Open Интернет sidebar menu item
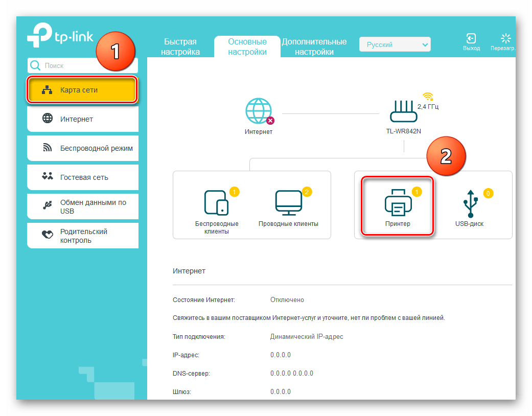 [82, 119]
